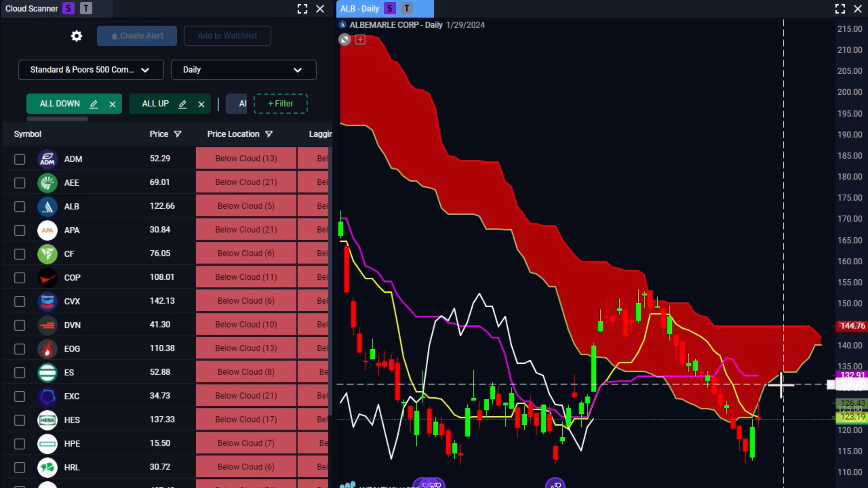Click the T badge on ALB chart tab
This screenshot has width=868, height=488.
[407, 9]
